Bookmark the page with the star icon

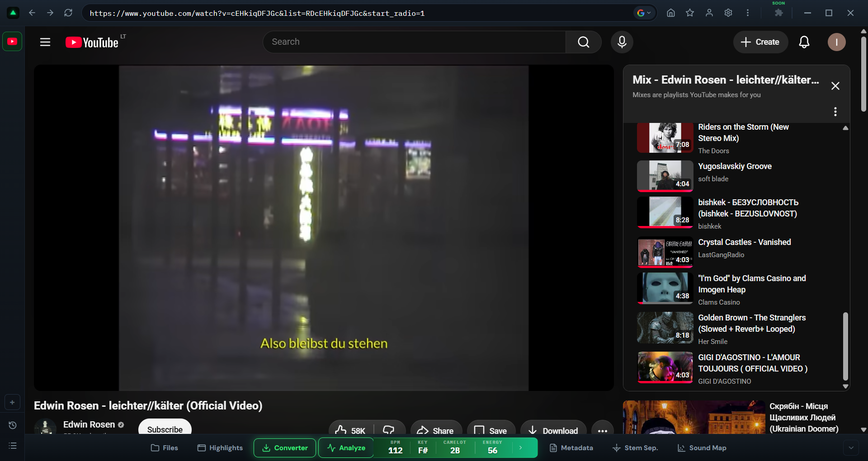690,13
